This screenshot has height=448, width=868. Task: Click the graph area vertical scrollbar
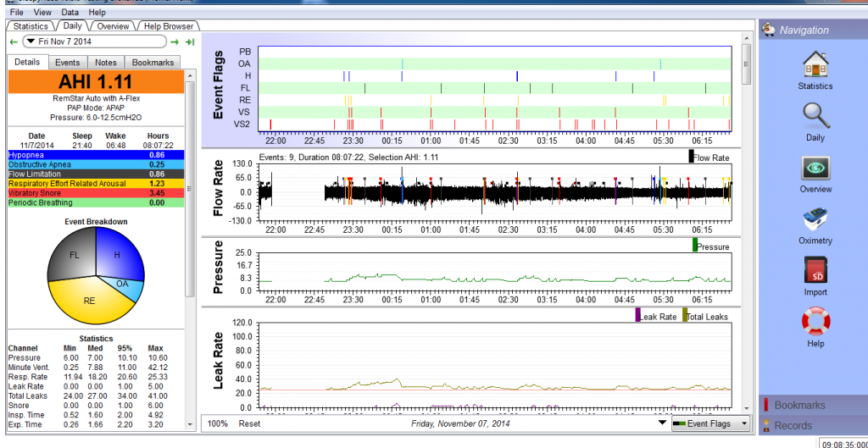click(x=746, y=64)
